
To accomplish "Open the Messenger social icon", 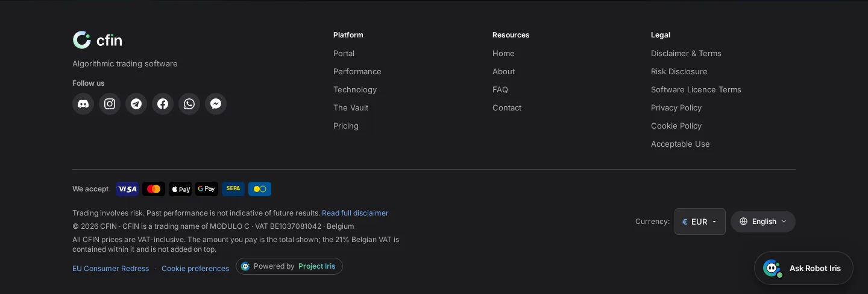I will tap(216, 104).
